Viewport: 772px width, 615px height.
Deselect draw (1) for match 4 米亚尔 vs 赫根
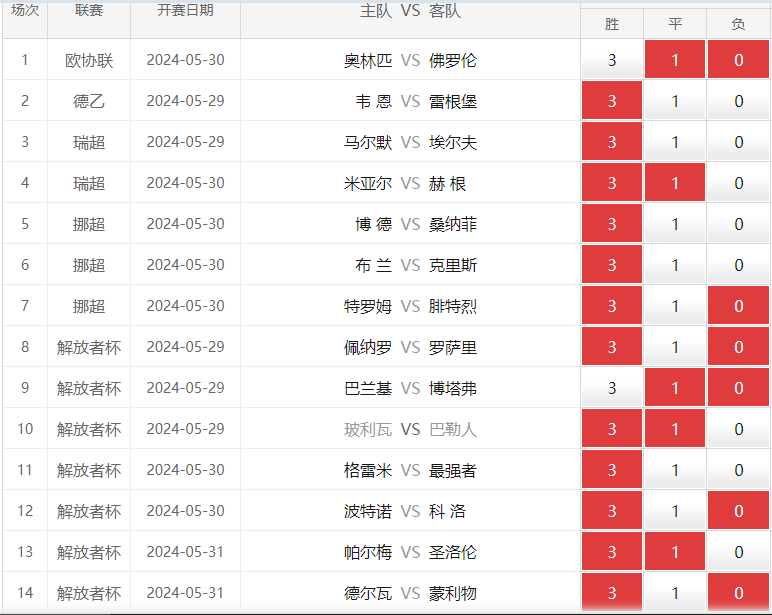[x=675, y=183]
